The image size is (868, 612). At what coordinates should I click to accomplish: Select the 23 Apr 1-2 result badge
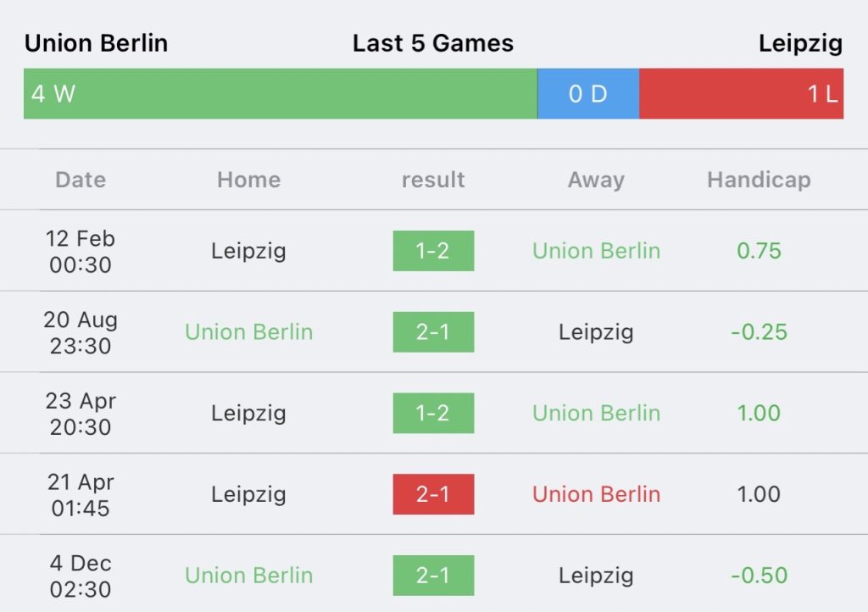click(433, 413)
